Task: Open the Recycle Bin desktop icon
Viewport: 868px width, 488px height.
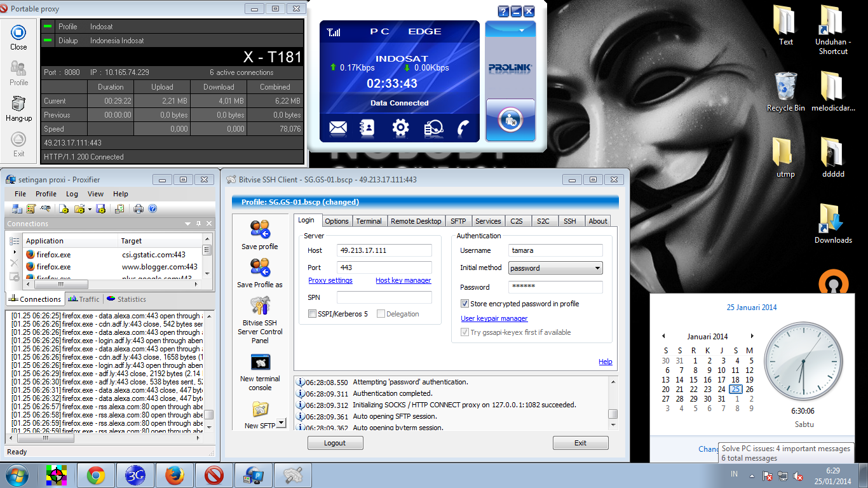Action: [786, 86]
